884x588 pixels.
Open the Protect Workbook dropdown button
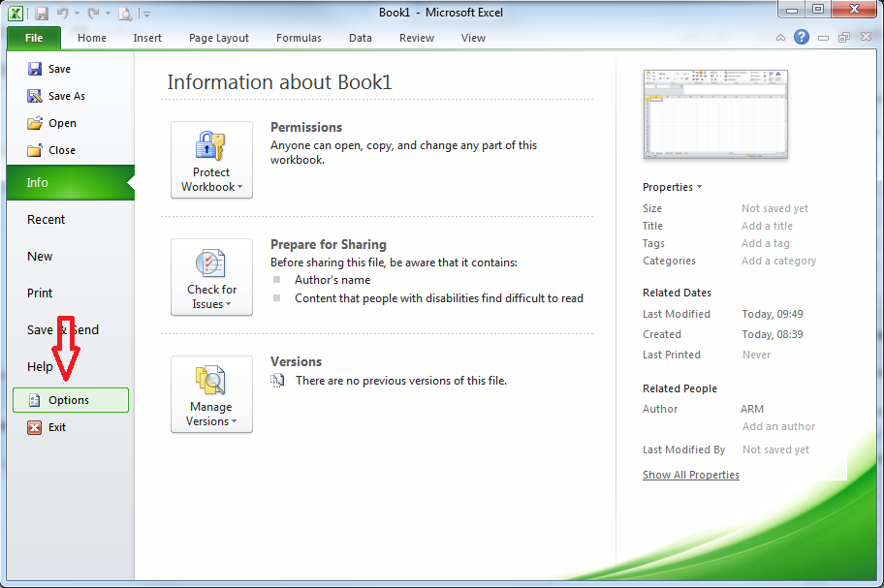coord(211,160)
